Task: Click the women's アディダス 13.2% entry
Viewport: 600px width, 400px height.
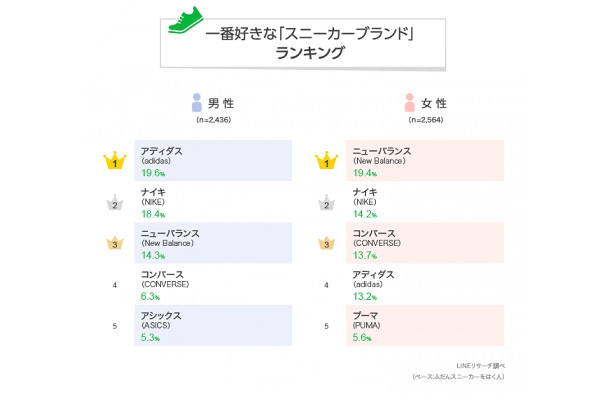Action: 424,285
